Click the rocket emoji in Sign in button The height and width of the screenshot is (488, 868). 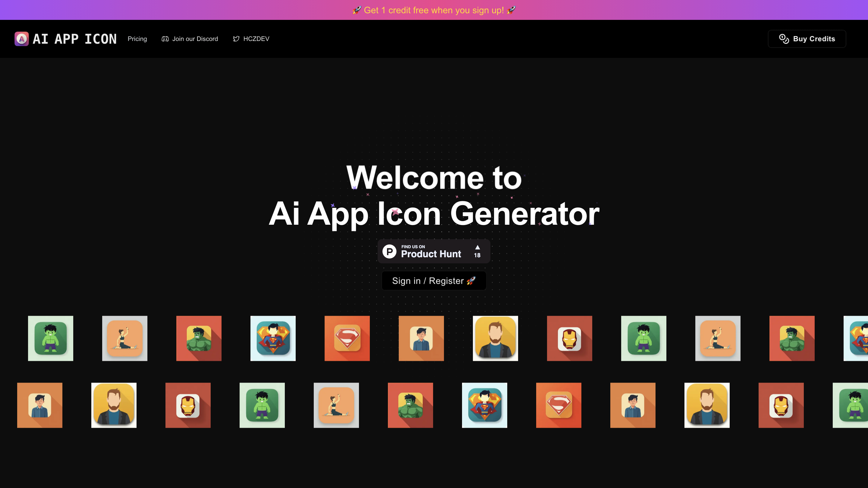(471, 280)
